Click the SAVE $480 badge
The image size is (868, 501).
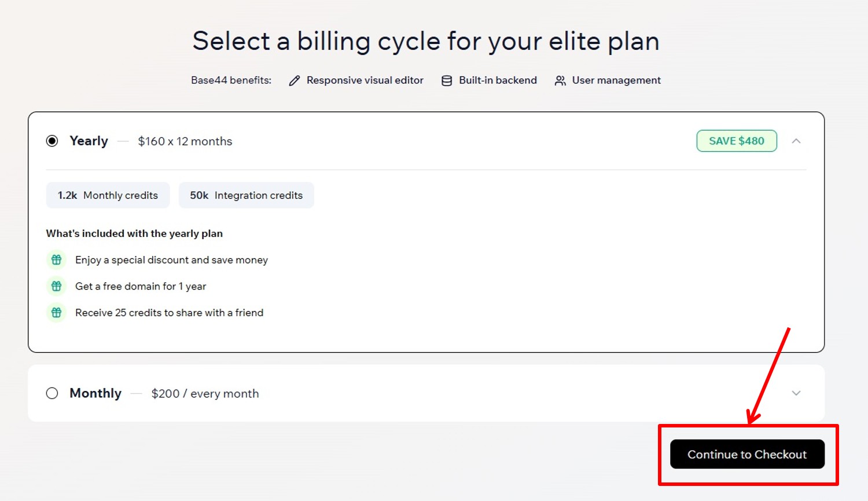click(x=736, y=141)
